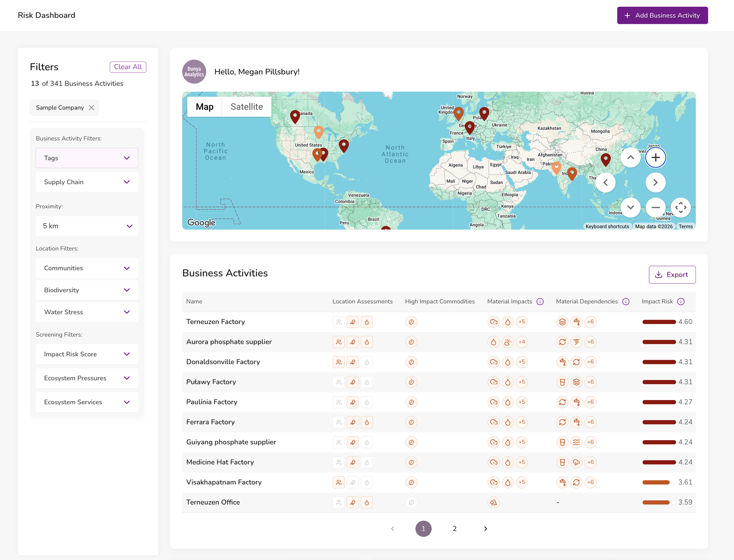Click Terneuzen Office impact risk bar
This screenshot has height=560, width=734.
click(659, 502)
